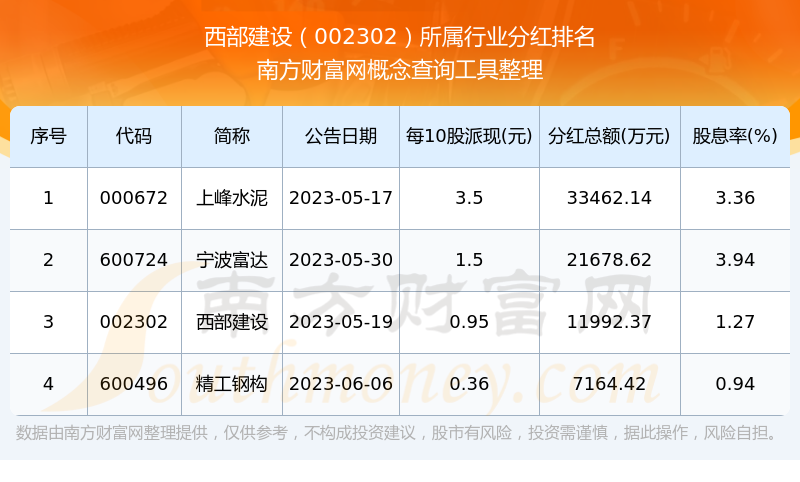Click the yield value 3.94
Screen dimensions: 800x482
(735, 260)
